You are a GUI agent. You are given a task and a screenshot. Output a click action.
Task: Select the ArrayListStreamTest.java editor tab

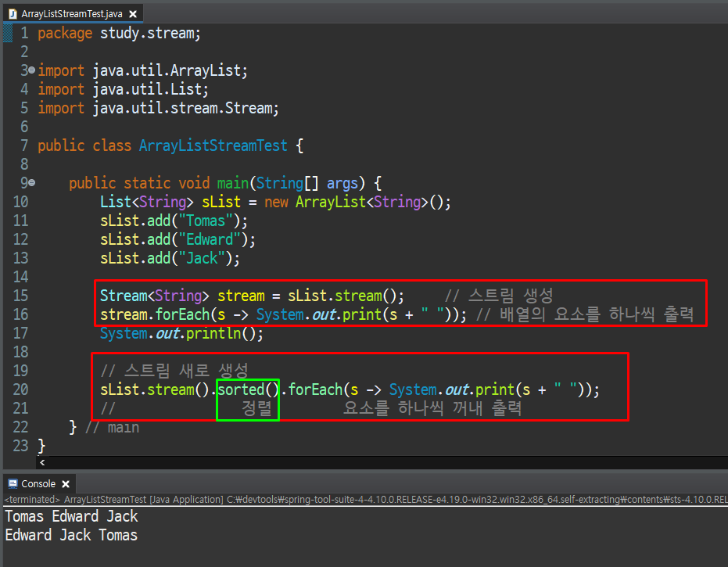pos(73,14)
